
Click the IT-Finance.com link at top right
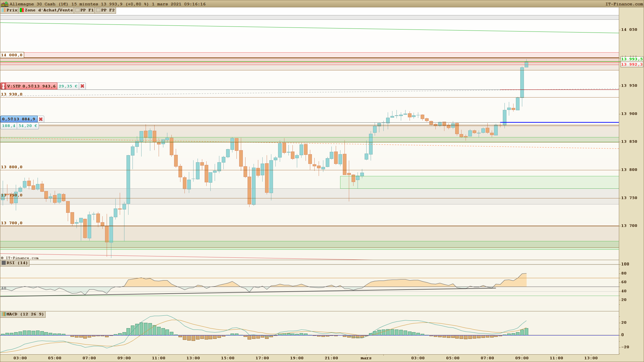tap(624, 4)
